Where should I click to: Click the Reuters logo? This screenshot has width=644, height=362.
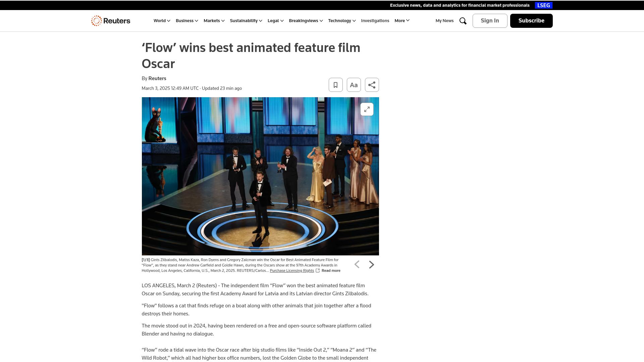[111, 21]
